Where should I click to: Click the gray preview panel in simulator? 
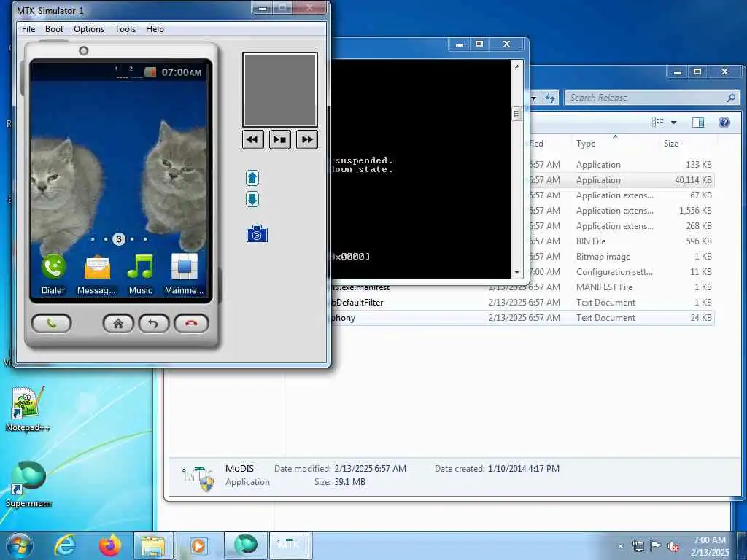(x=279, y=90)
